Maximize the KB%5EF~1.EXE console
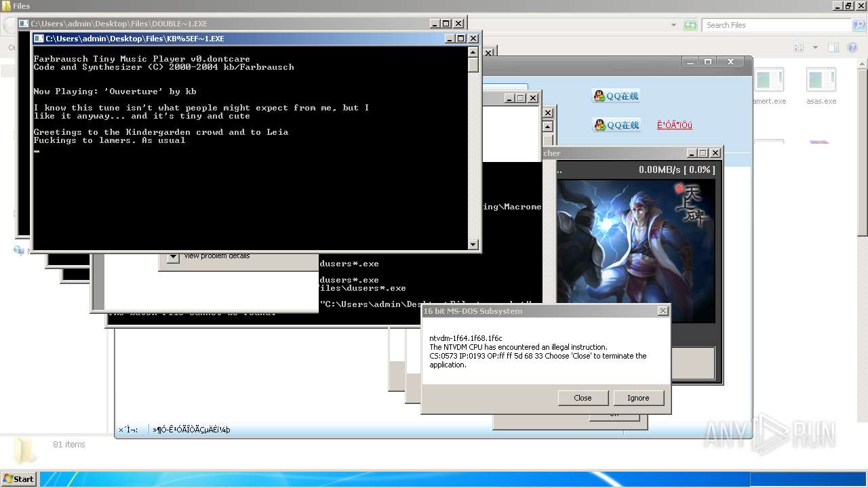This screenshot has width=868, height=488. (461, 39)
